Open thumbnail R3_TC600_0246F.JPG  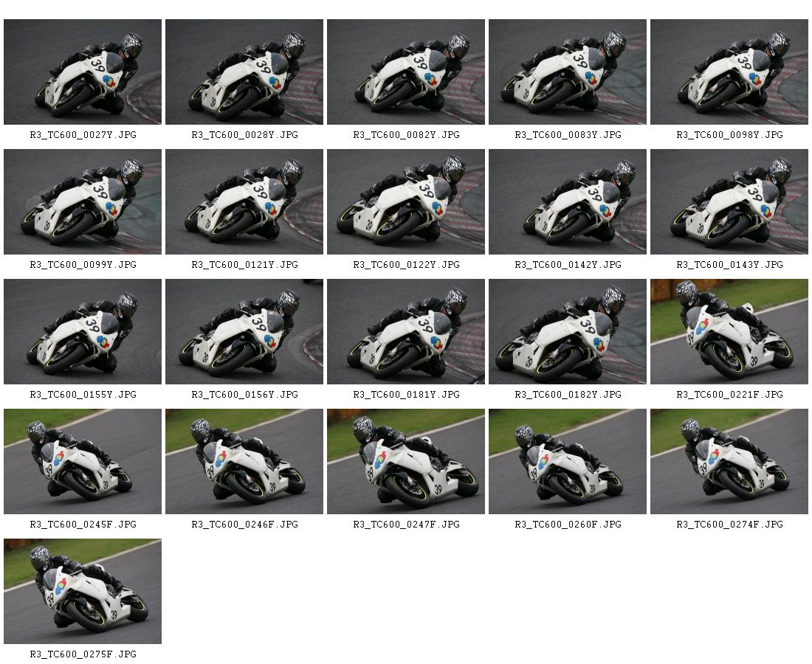coord(244,462)
